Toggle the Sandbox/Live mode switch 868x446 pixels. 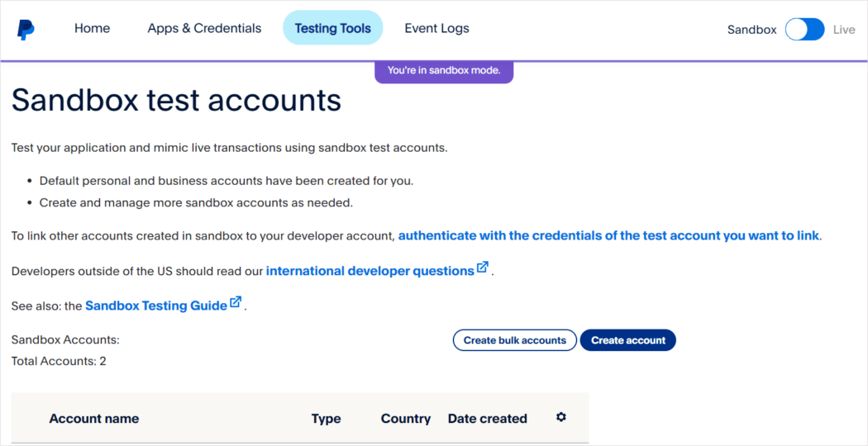804,30
